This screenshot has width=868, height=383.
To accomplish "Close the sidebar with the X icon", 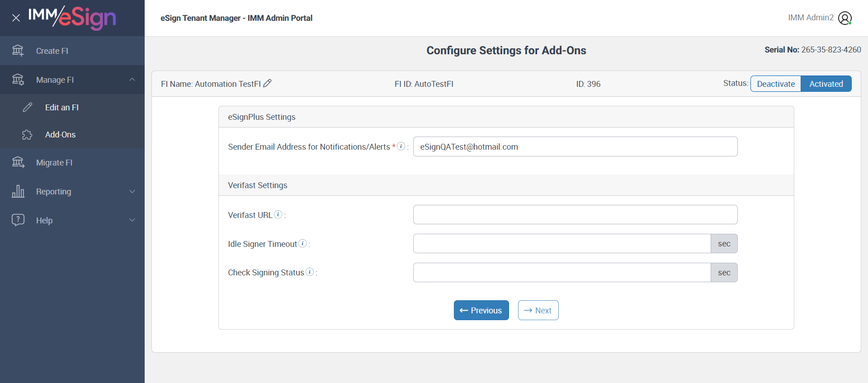I will tap(16, 18).
